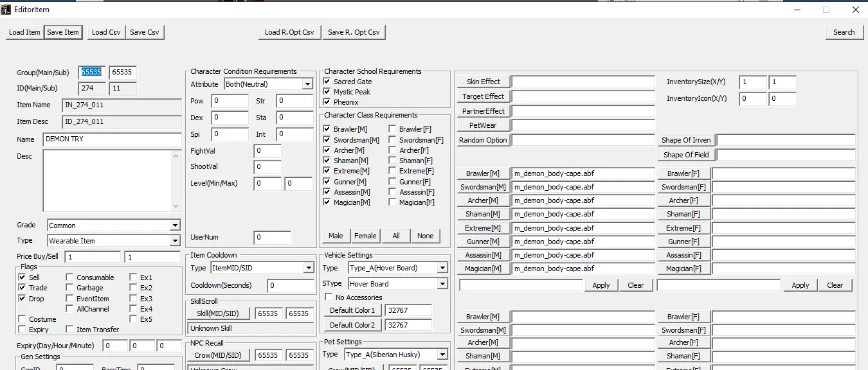Click the PetWear button
868x370 pixels.
click(x=484, y=125)
